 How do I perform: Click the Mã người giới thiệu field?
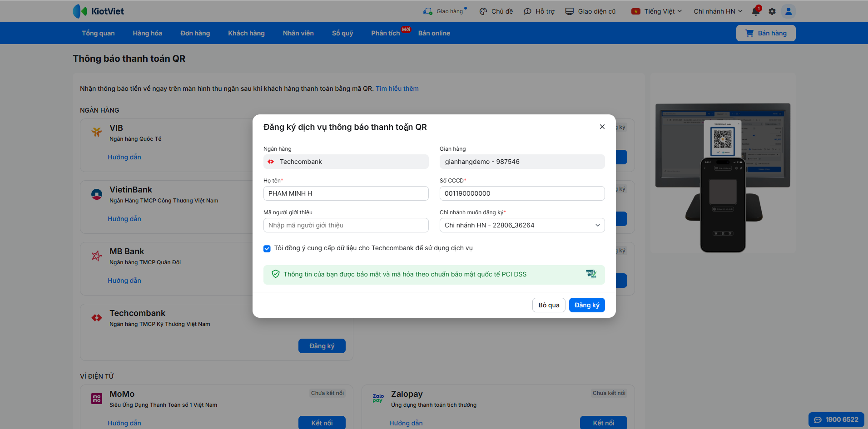click(x=346, y=225)
